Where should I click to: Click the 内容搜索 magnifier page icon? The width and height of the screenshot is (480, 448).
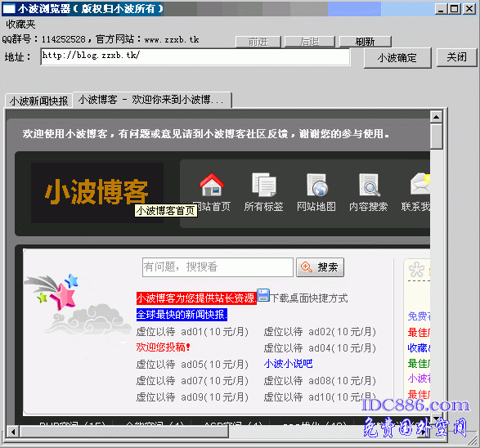point(369,185)
